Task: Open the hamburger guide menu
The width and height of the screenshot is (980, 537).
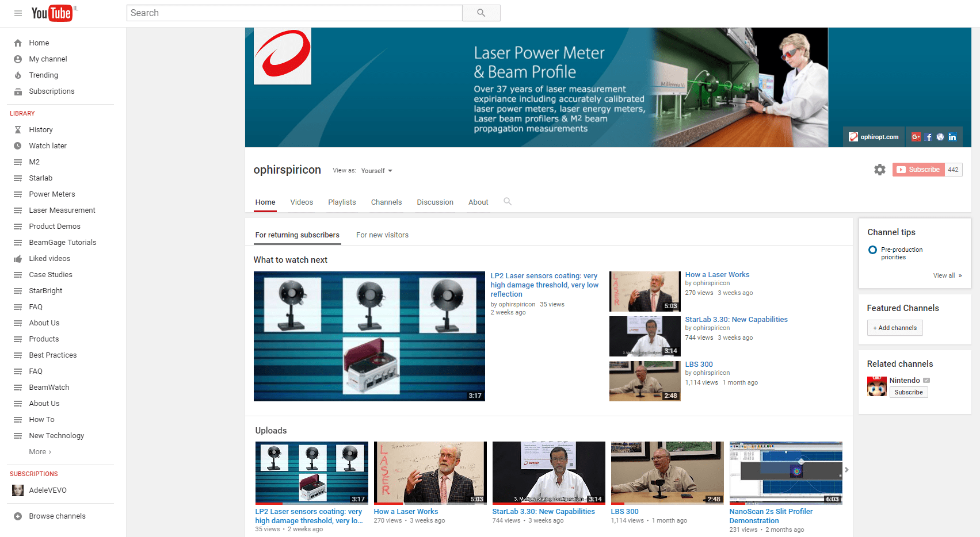Action: tap(18, 13)
